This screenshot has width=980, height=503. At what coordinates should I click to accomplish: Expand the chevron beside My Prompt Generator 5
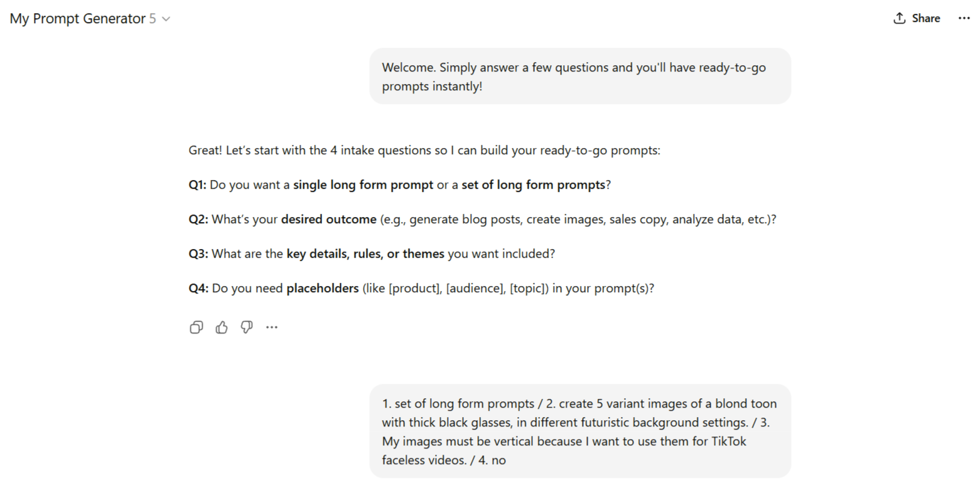point(166,19)
